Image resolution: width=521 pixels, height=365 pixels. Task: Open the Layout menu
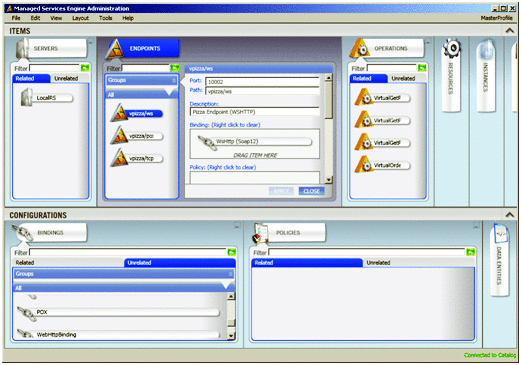coord(81,18)
